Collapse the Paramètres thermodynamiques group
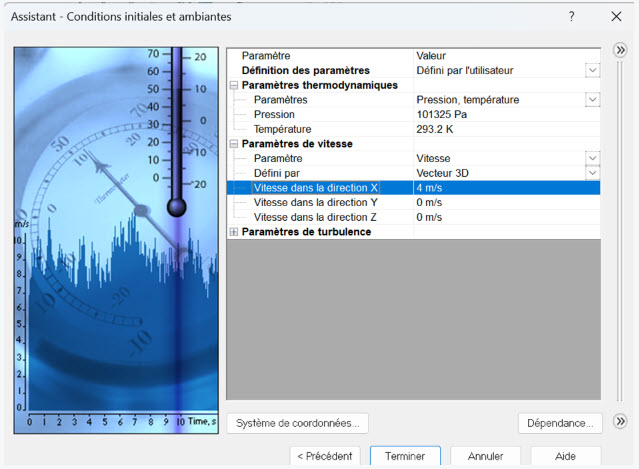The width and height of the screenshot is (639, 469). [x=234, y=86]
